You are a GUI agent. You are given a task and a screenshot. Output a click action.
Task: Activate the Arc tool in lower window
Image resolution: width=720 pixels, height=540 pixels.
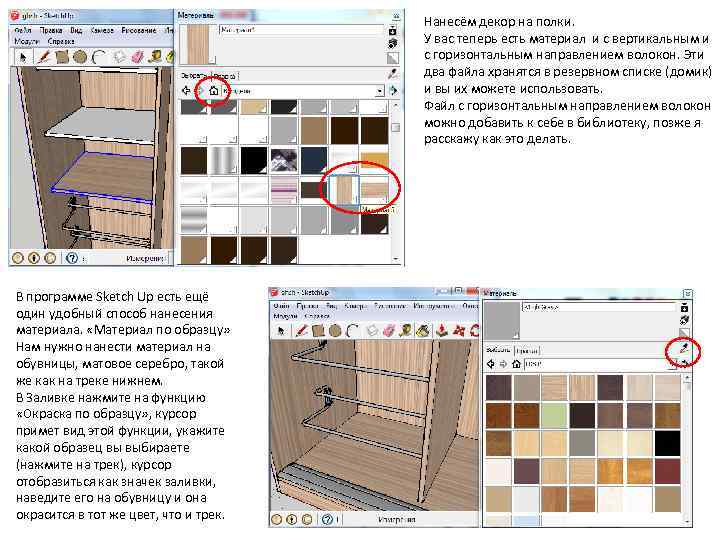coord(352,331)
